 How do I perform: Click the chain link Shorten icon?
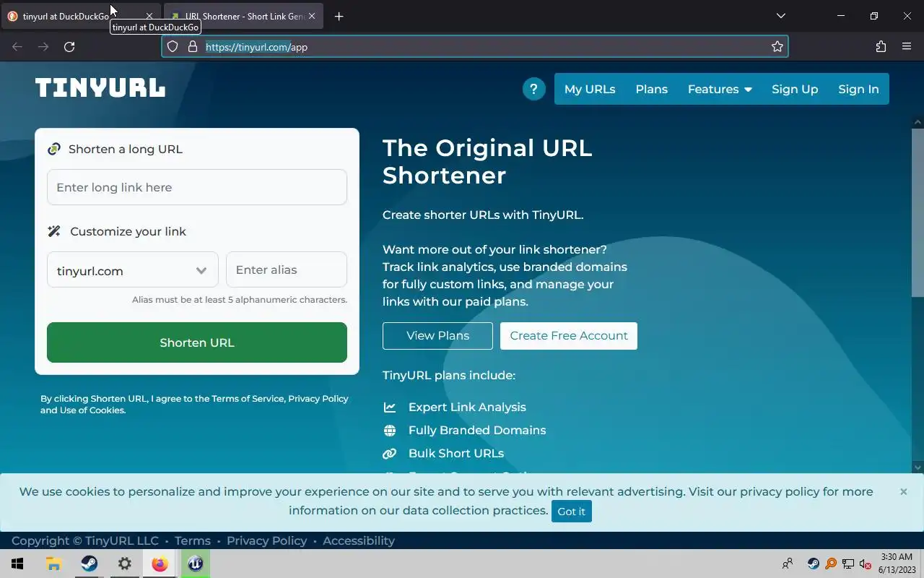[54, 149]
